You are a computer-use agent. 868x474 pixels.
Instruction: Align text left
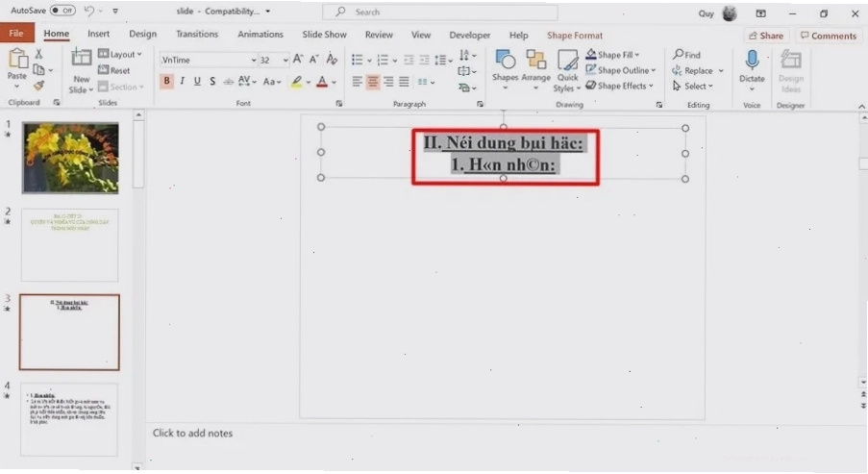click(357, 82)
